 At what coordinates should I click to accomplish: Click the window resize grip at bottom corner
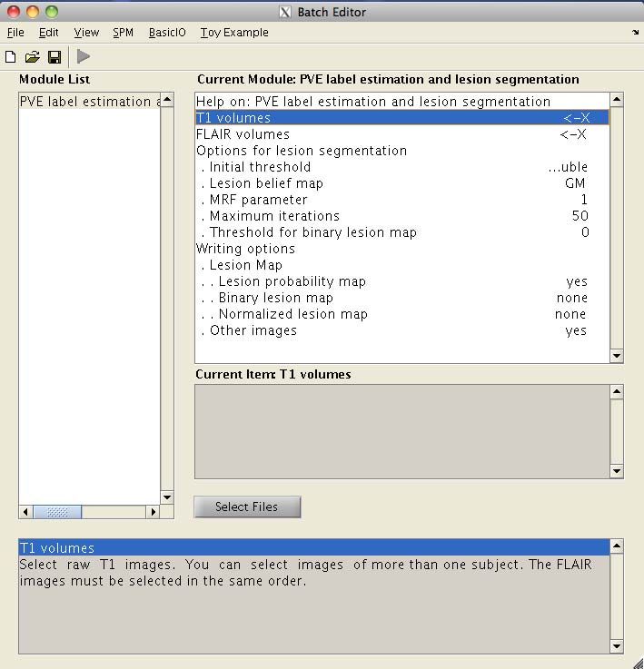[638, 663]
